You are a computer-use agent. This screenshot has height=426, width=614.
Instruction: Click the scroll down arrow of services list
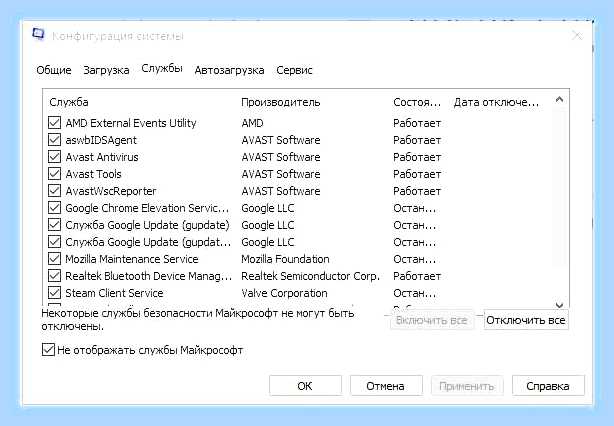click(x=559, y=305)
